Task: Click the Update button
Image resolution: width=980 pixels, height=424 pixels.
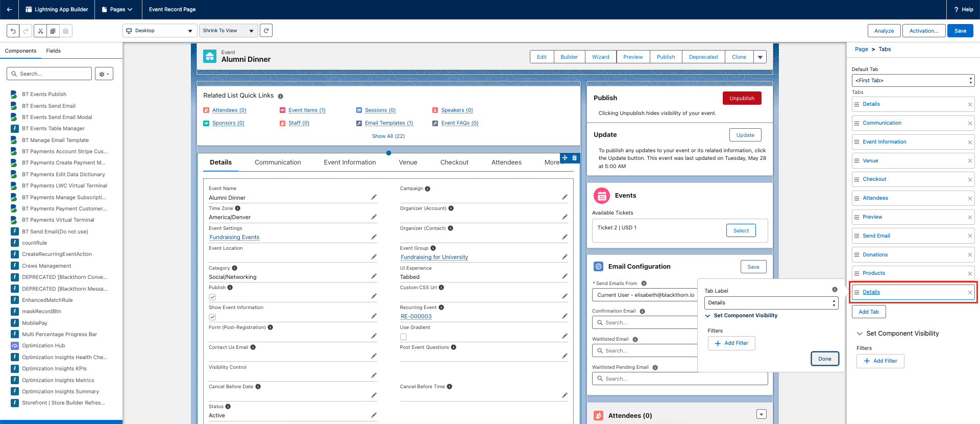Action: coord(745,135)
